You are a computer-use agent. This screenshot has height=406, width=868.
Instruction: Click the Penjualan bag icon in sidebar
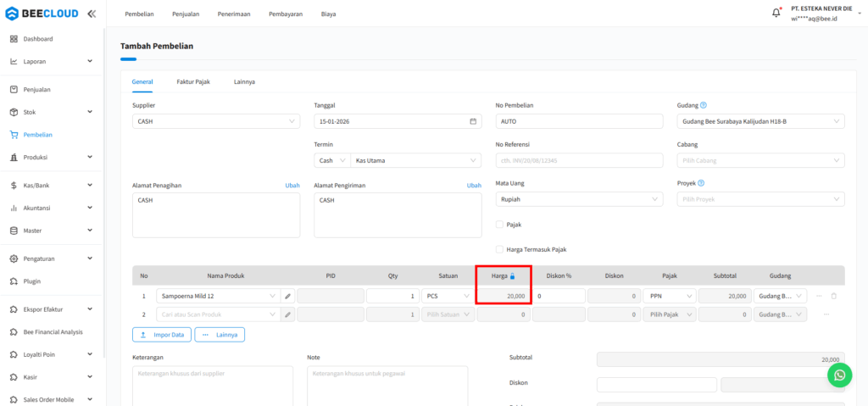click(x=14, y=89)
